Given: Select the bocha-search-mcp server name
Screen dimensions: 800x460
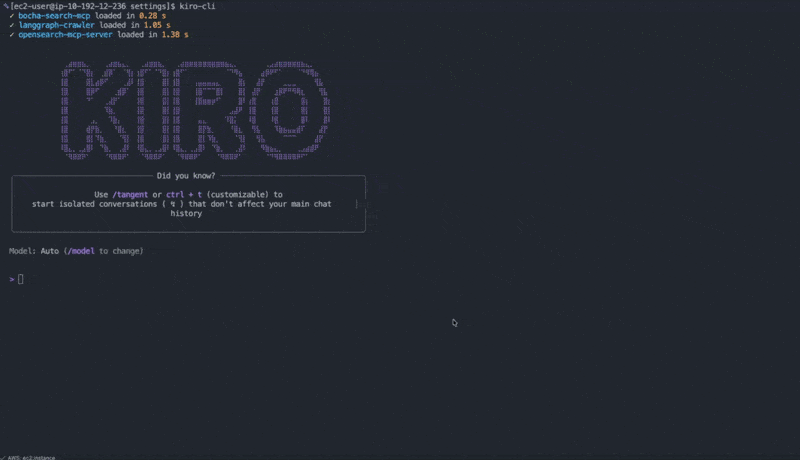Looking at the screenshot, I should point(54,16).
